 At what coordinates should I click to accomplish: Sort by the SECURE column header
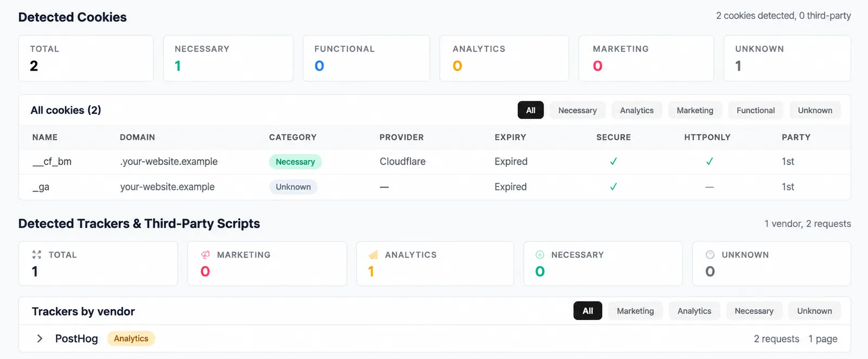tap(614, 137)
